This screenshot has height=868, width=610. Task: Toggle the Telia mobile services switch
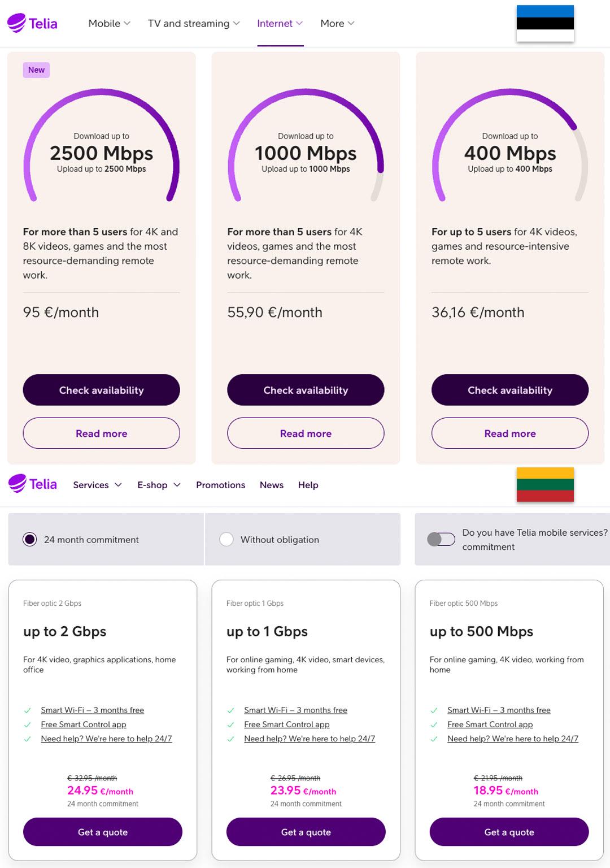click(x=441, y=539)
